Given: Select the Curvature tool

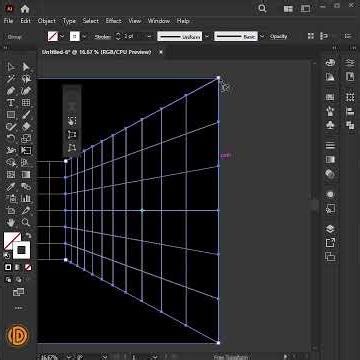Looking at the screenshot, I should [x=26, y=91].
